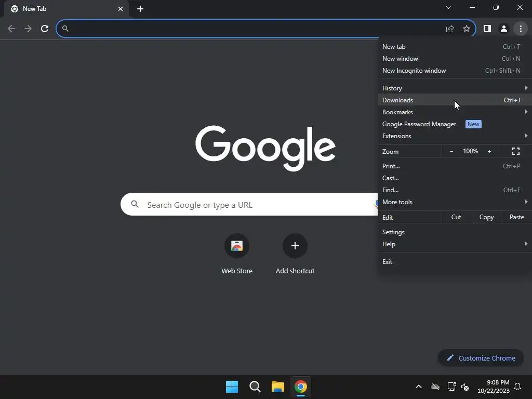This screenshot has width=532, height=399.
Task: Click the Web Store shortcut icon
Action: (x=237, y=246)
